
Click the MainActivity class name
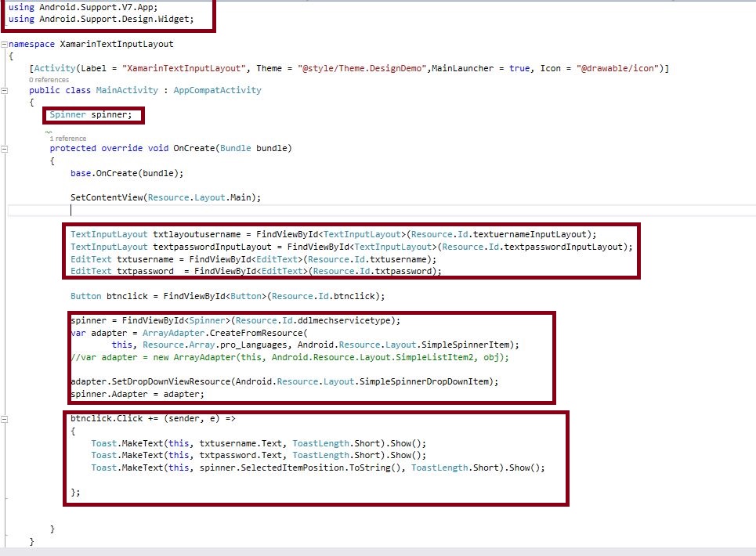[127, 90]
